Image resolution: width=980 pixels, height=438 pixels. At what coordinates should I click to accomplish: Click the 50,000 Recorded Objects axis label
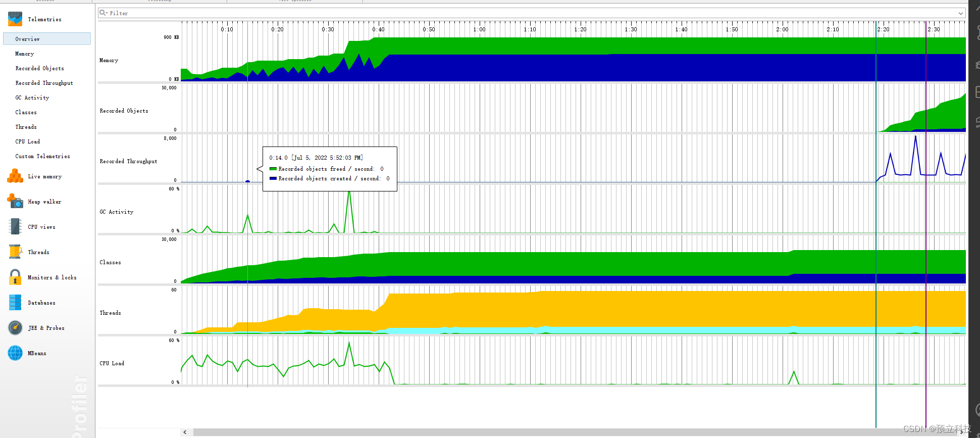[x=169, y=88]
